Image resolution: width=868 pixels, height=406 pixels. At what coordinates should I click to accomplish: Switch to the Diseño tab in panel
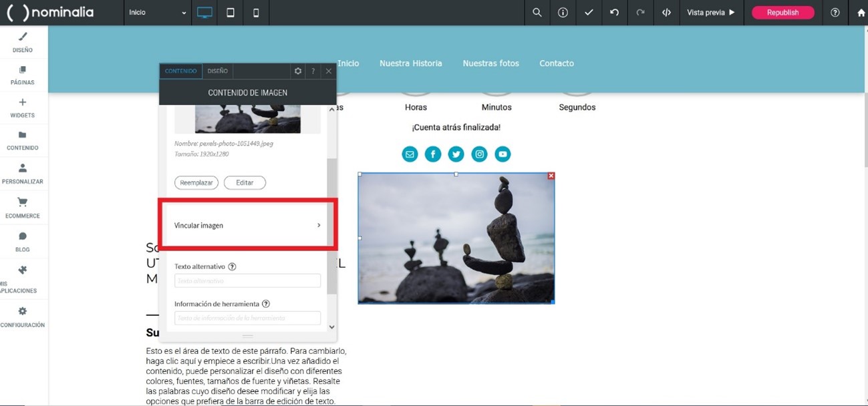217,71
